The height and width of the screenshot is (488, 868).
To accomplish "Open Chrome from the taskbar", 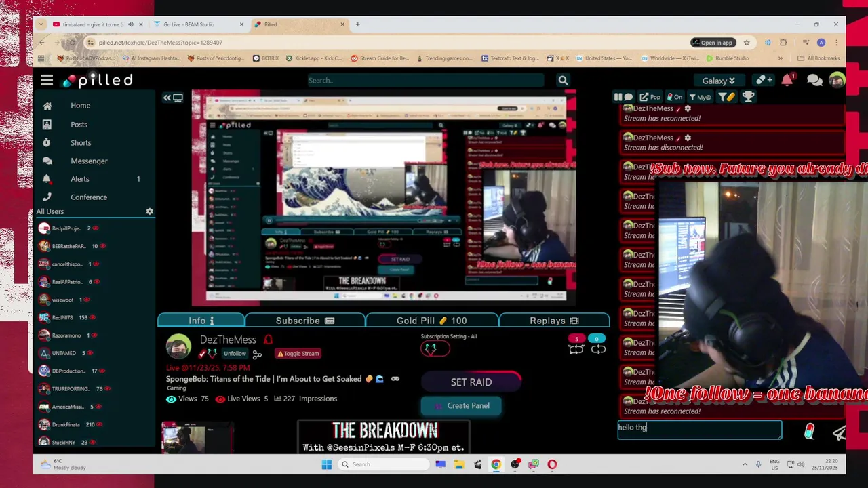I will (x=496, y=464).
